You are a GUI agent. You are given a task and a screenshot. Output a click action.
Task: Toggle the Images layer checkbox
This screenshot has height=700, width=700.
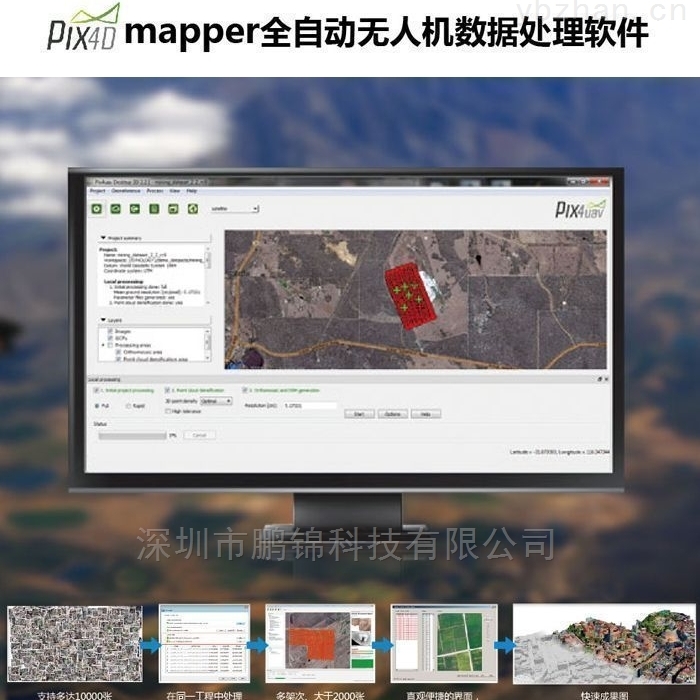tap(110, 331)
